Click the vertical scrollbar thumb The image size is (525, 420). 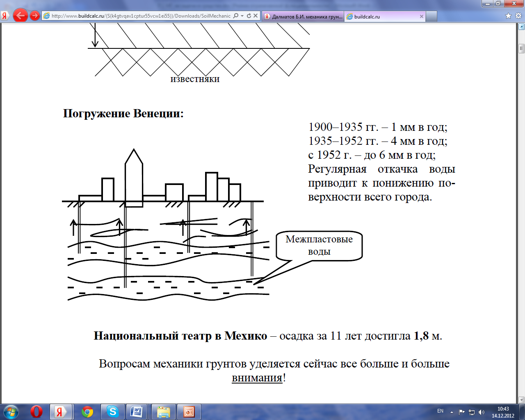521,48
